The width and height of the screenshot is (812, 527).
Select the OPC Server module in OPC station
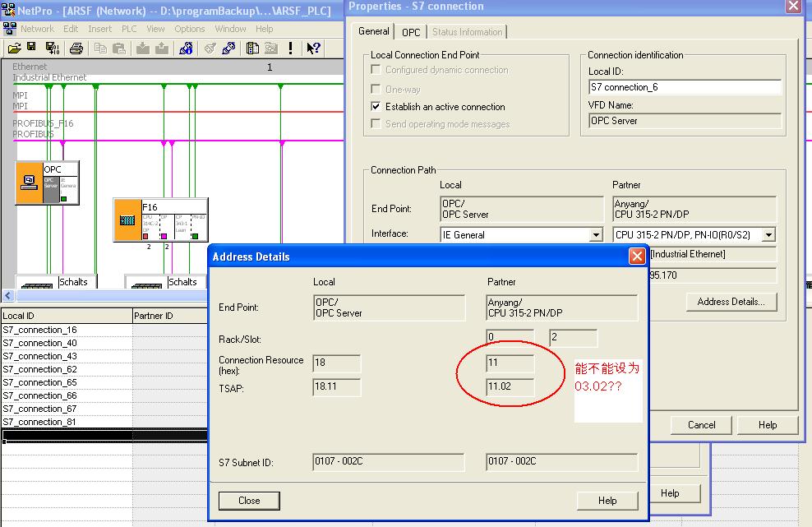(51, 188)
